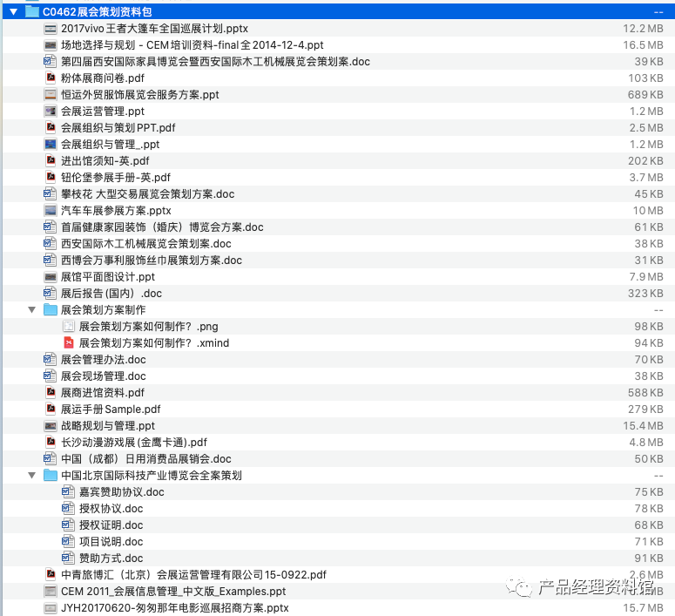
Task: Select file 授权协议.doc
Action: 111,509
